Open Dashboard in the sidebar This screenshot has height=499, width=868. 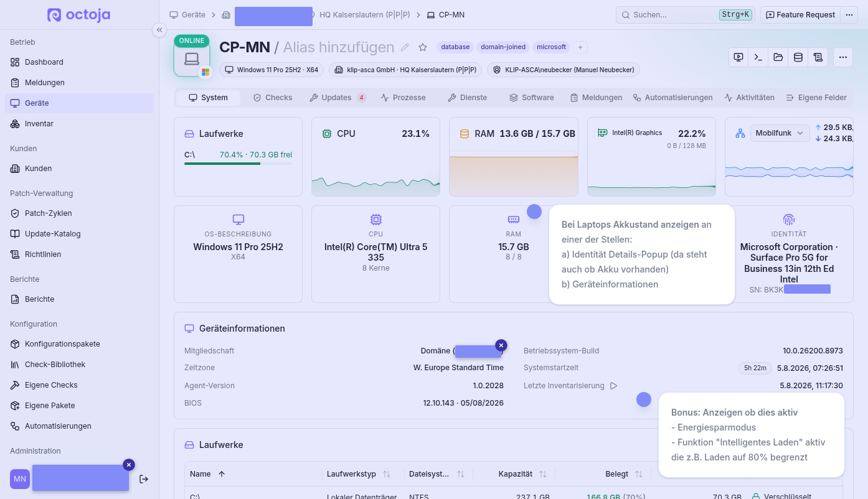tap(79, 62)
